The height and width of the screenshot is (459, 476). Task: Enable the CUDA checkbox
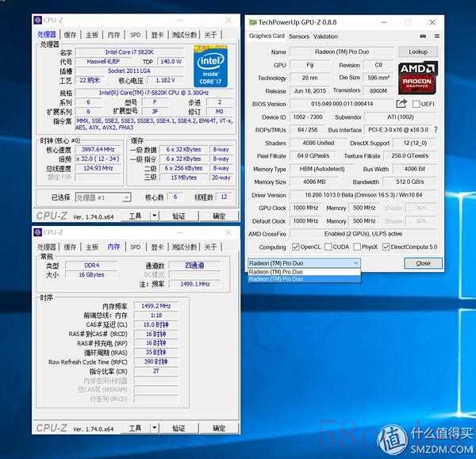(328, 246)
